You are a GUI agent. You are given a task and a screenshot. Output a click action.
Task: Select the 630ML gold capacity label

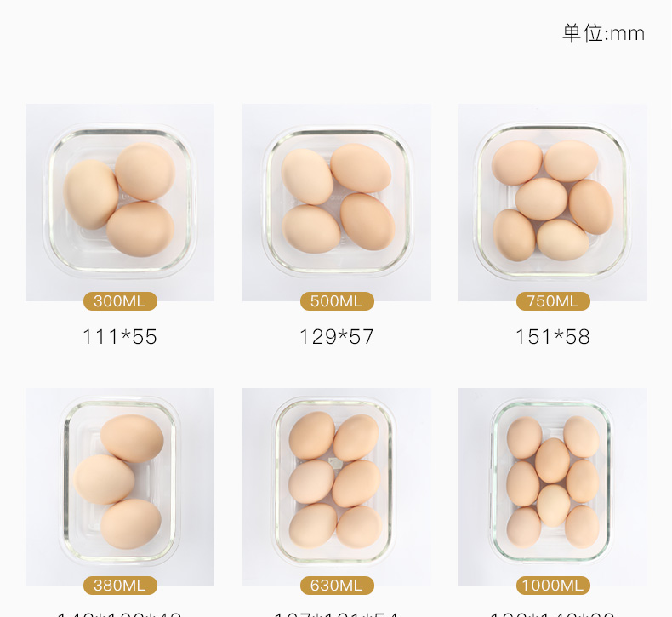[x=337, y=586]
